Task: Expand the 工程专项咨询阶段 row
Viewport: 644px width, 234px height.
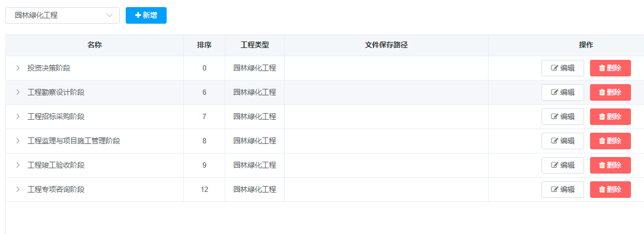Action: click(18, 189)
